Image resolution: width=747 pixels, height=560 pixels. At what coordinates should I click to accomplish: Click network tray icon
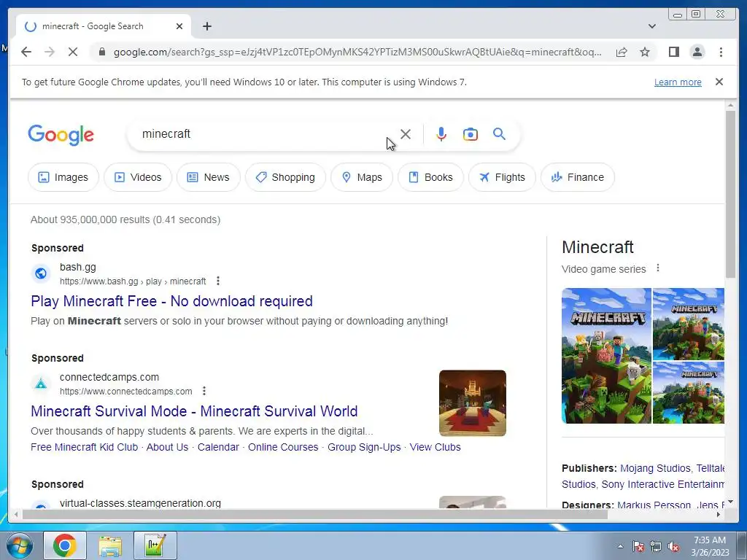tap(656, 547)
